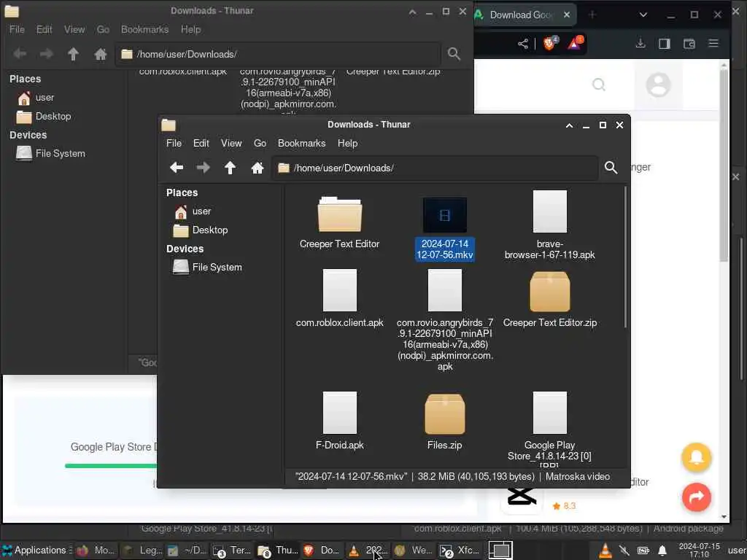Roll up front Thunar window via caret button
747x560 pixels.
pos(569,125)
